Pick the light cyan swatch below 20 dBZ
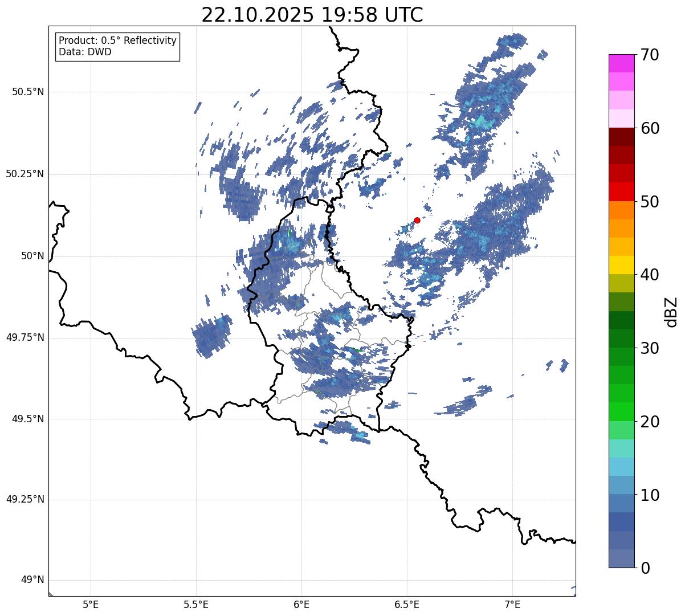685x616 pixels. 622,448
